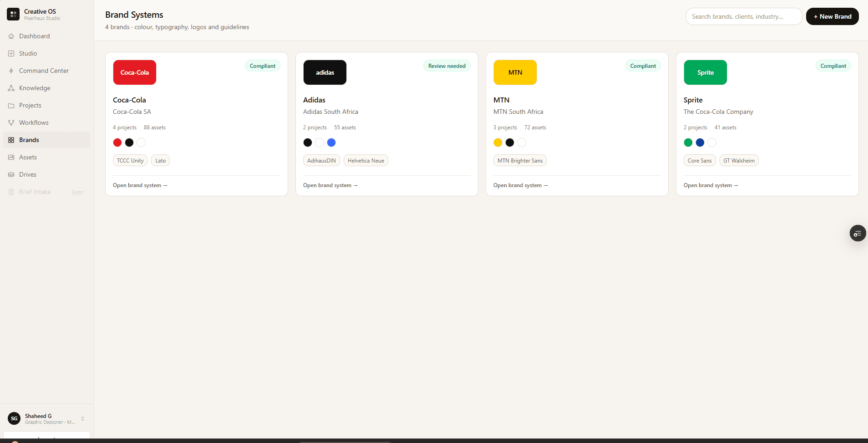Click the green Sprite logo thumbnail
Viewport: 868px width, 443px height.
tap(706, 72)
